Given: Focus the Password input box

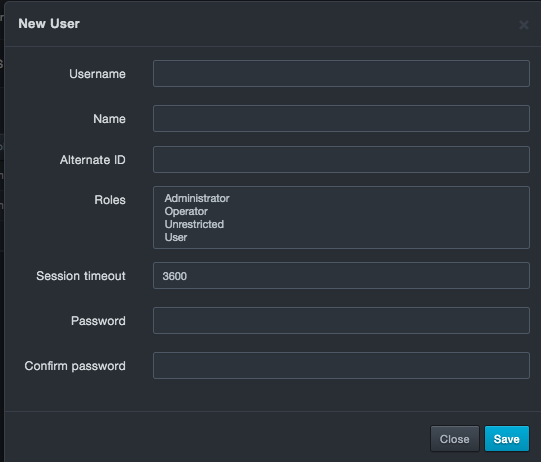Looking at the screenshot, I should click(341, 320).
